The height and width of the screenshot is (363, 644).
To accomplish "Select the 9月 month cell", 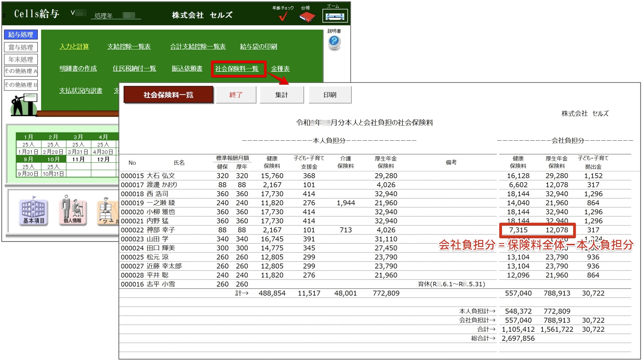I will pyautogui.click(x=29, y=159).
